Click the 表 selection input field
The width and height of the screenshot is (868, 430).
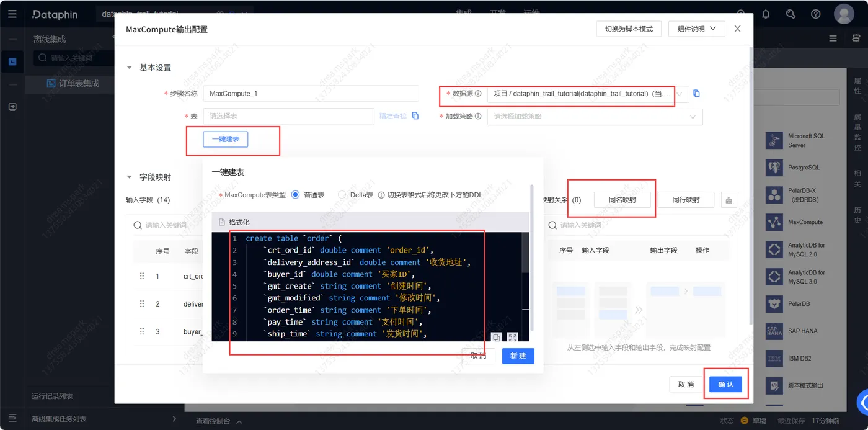(x=289, y=116)
